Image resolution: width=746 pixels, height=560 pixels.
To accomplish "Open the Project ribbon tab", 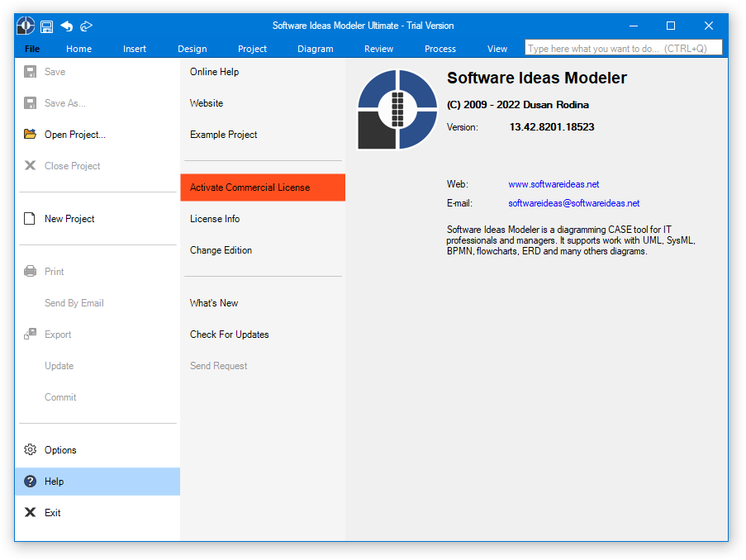I will (252, 49).
